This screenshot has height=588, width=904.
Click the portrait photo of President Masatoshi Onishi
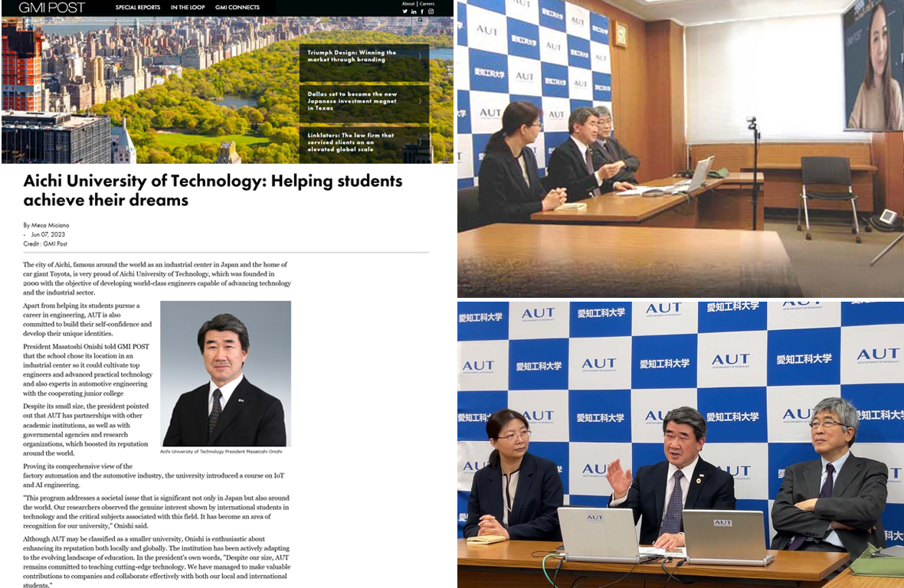(225, 374)
